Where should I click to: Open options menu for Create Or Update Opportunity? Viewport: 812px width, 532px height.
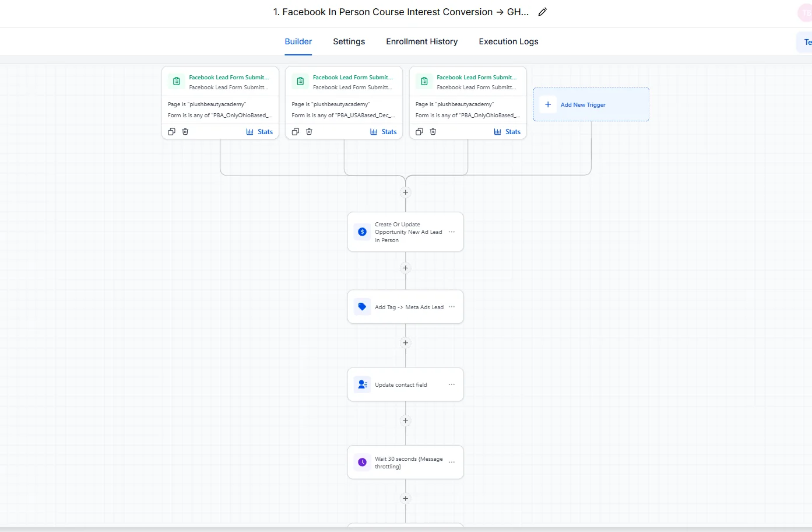pos(452,232)
